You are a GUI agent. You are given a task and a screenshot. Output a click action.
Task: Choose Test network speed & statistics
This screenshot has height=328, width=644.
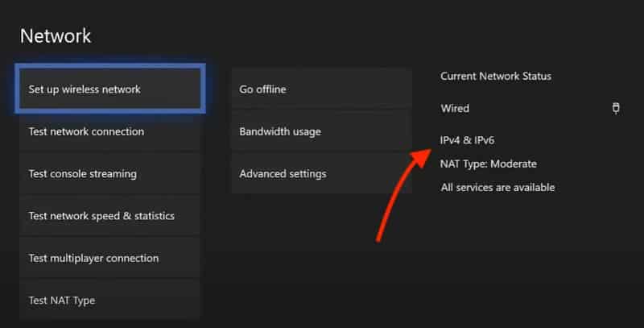[110, 216]
